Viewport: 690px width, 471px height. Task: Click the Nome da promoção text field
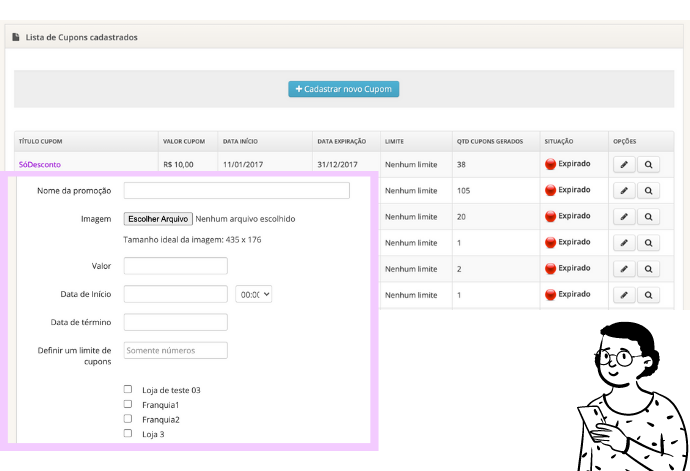tap(236, 191)
